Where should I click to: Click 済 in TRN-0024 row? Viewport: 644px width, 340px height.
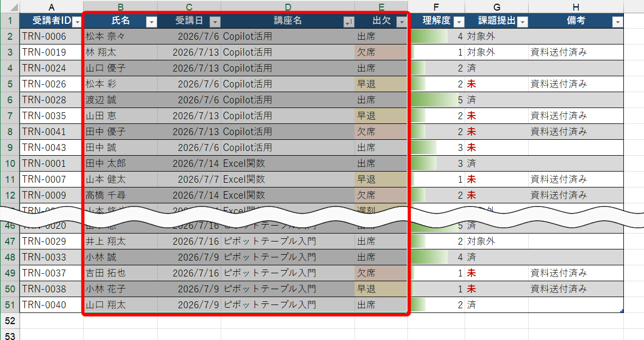(471, 68)
